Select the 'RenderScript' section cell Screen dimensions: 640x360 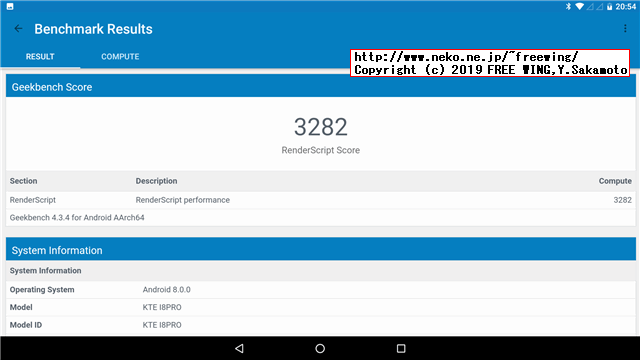pos(33,200)
